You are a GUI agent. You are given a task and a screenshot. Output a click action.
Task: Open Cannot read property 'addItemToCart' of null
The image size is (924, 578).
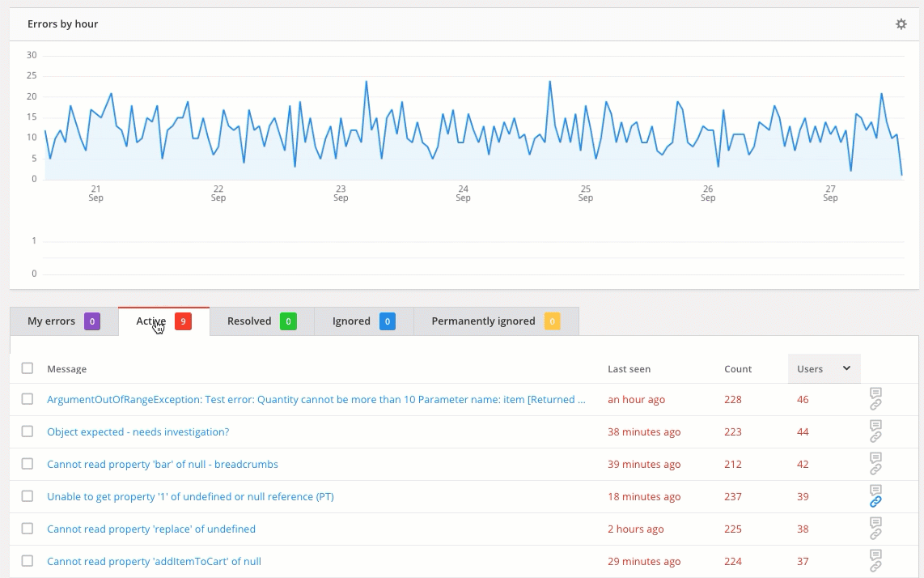[154, 562]
